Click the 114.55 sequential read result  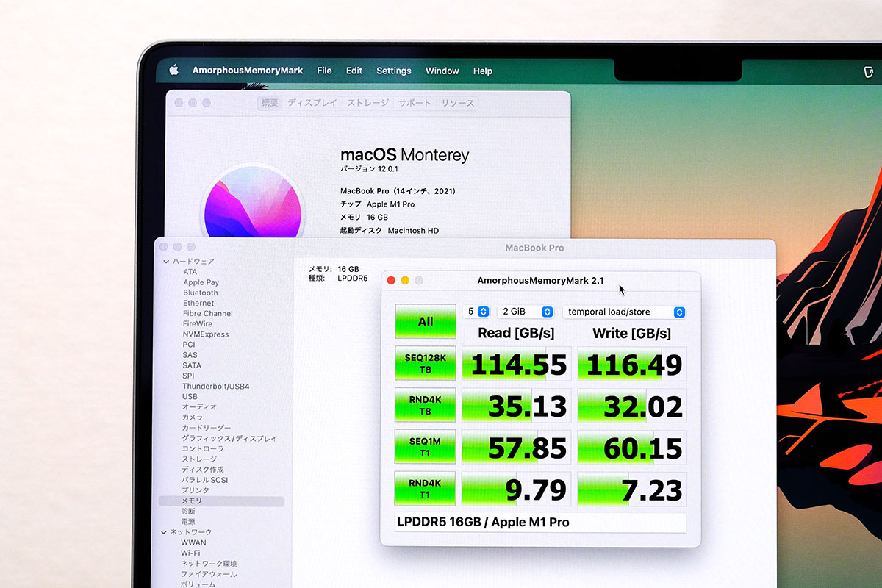(x=517, y=364)
